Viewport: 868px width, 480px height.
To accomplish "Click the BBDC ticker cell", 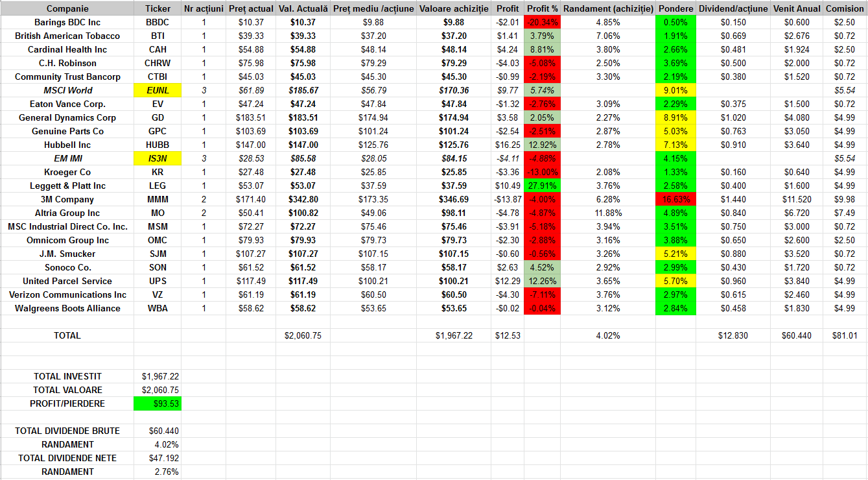I will click(158, 22).
